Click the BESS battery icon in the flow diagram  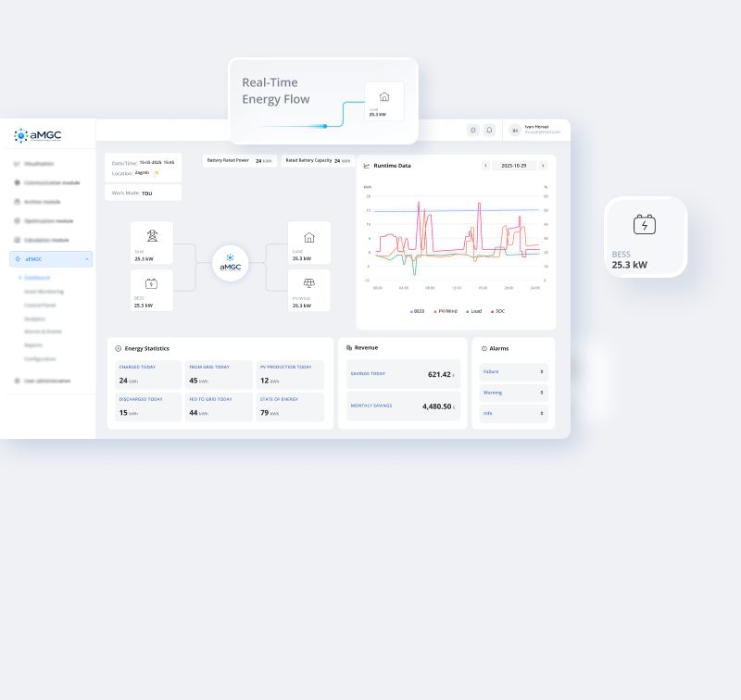point(151,283)
